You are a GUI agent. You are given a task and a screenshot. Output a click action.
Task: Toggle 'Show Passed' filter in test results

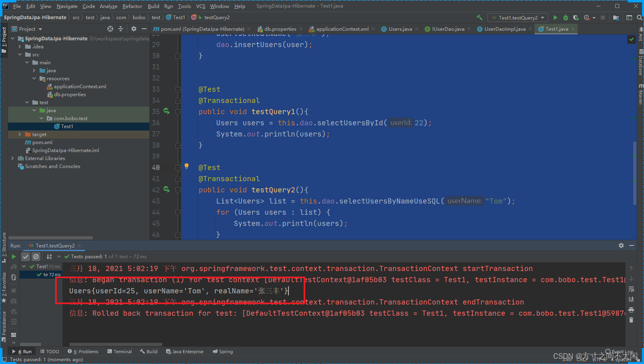coord(26,256)
